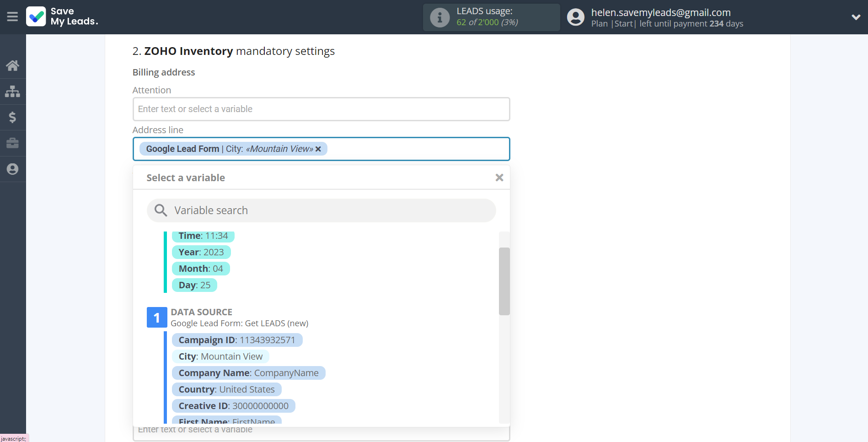Click the variable list scrollbar

[504, 281]
